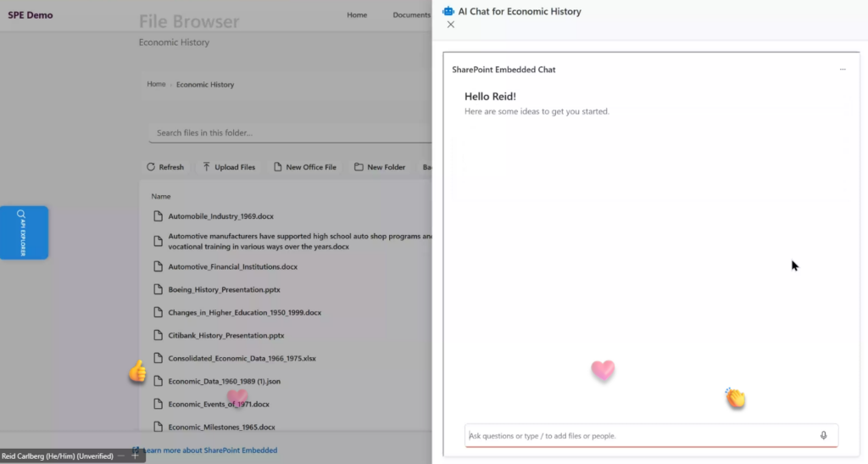This screenshot has width=868, height=464.
Task: Click file icon for Automobile_Industry_1969.docx
Action: [x=159, y=216]
